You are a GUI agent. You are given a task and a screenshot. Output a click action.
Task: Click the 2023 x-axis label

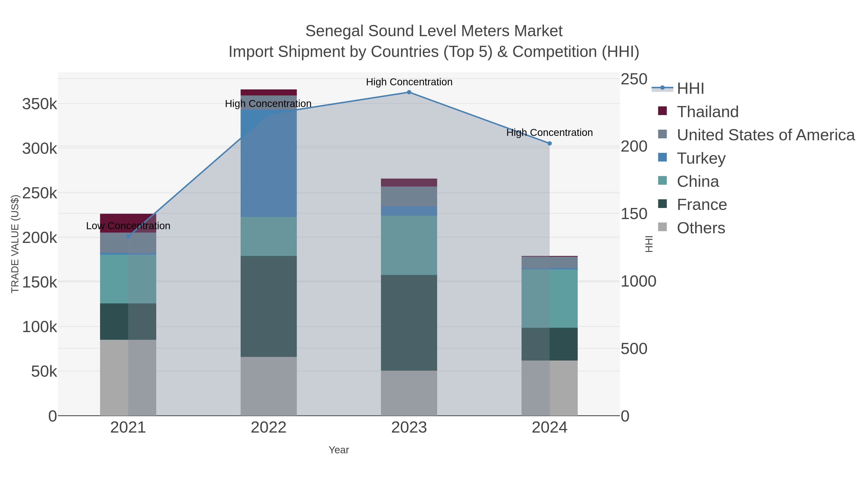[409, 428]
